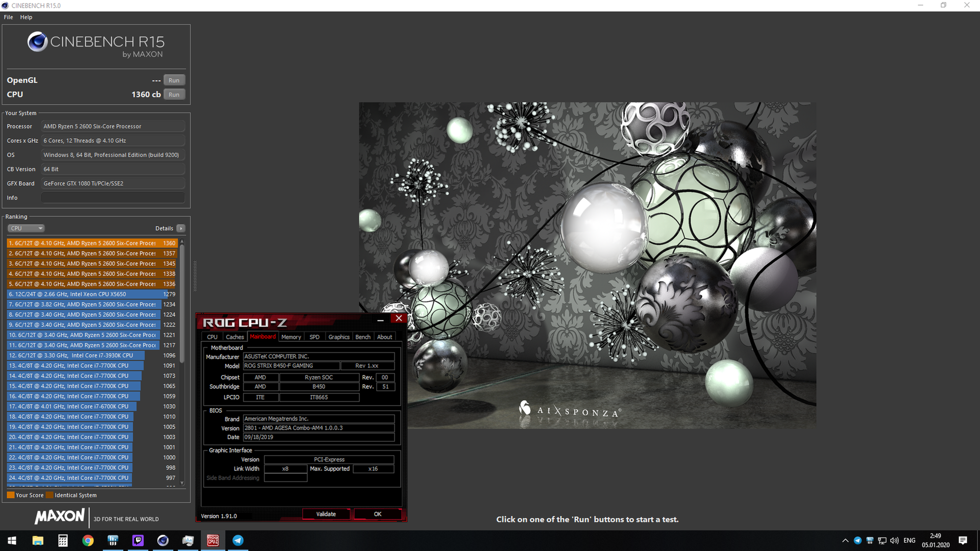Open the volume tray icon
Screen dimensions: 980x551
(x=894, y=540)
